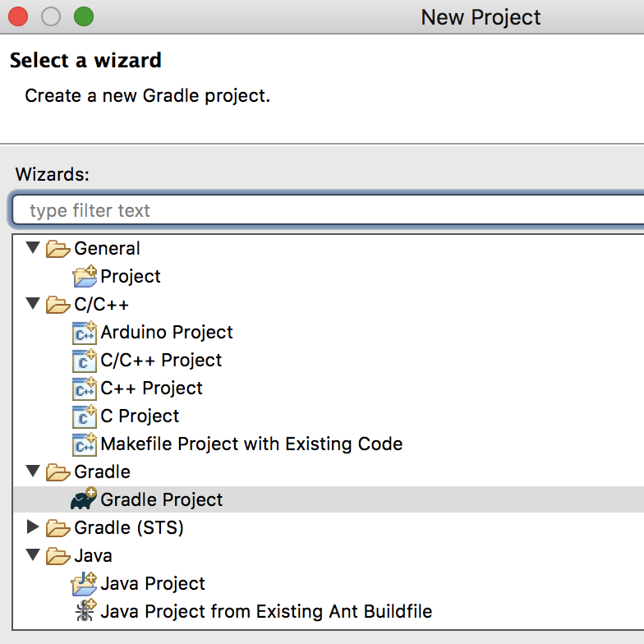Click the C++ Project wizard icon
The width and height of the screenshot is (644, 644).
85,388
